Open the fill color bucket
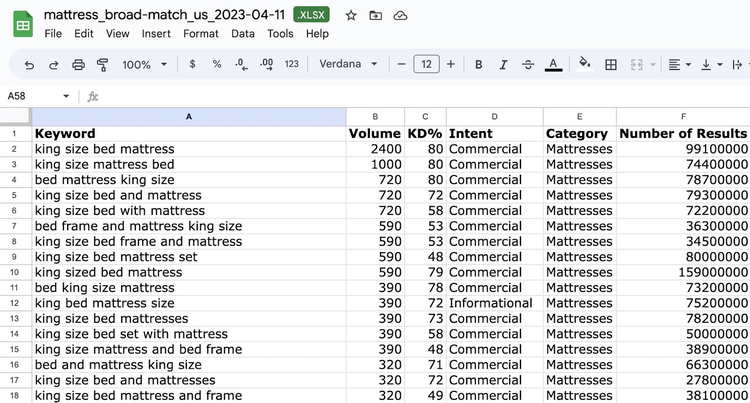Image resolution: width=750 pixels, height=403 pixels. point(585,64)
